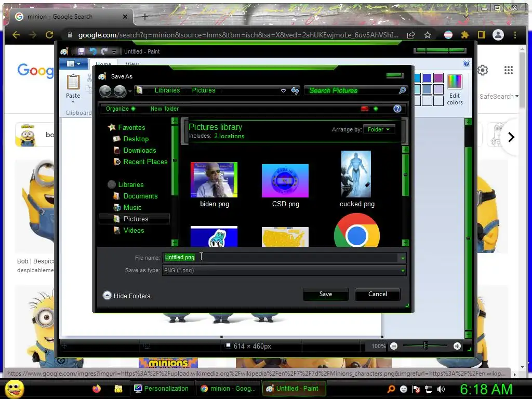Select the biden.png thumbnail

coord(214,180)
